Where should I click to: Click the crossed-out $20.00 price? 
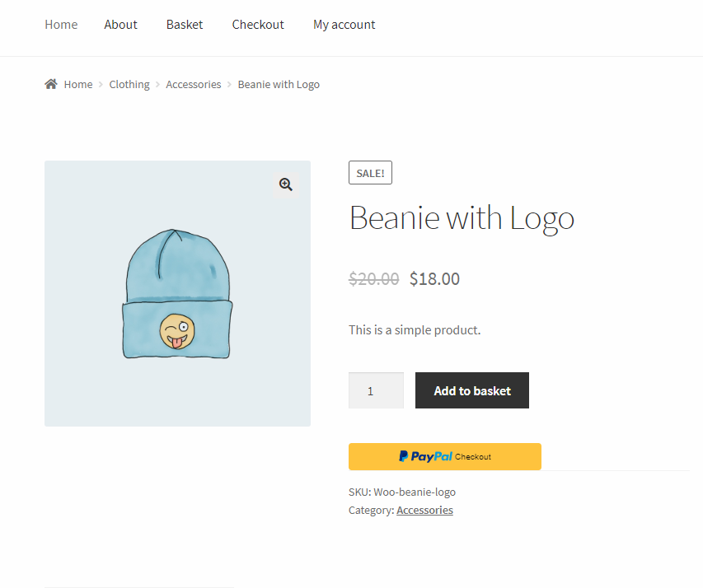click(374, 278)
